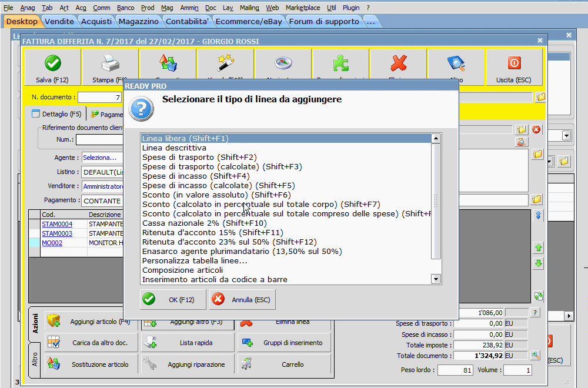Screen dimensions: 588x388
Task: Open Forum di supporto tab
Action: pos(324,21)
